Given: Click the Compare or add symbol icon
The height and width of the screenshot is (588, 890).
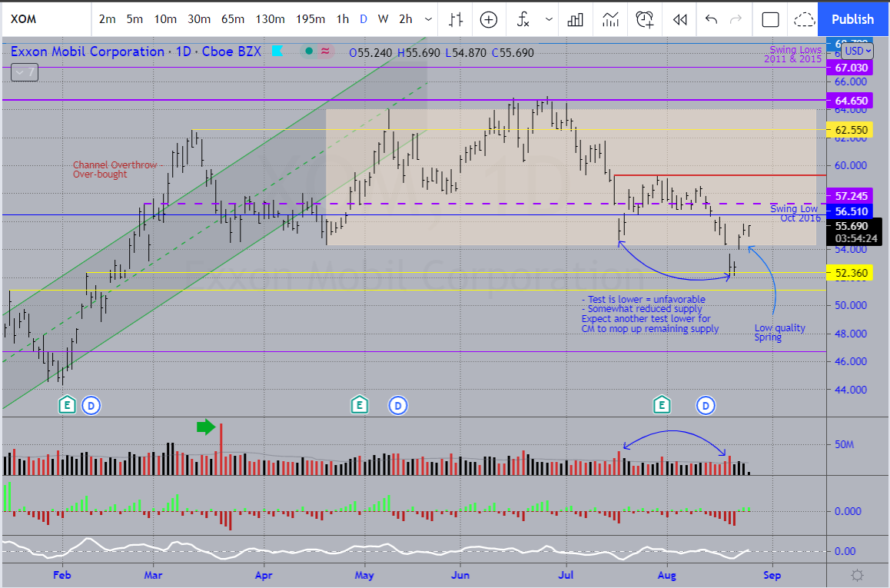Looking at the screenshot, I should [x=489, y=19].
